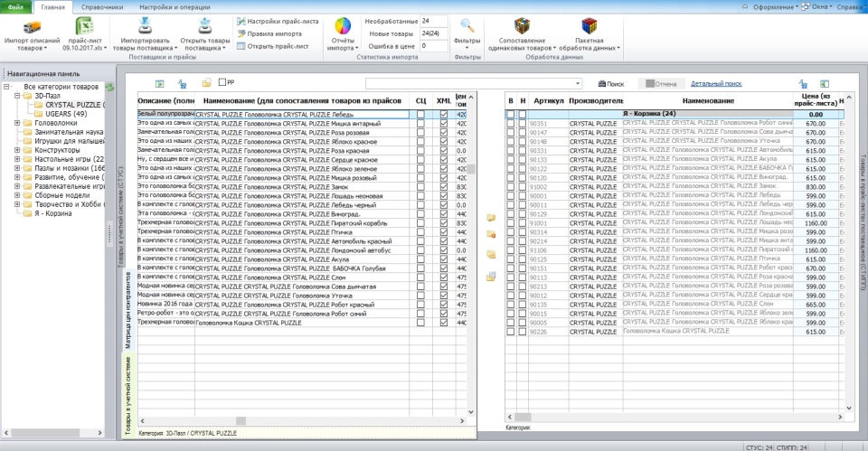Click the third transfer icon between the tables

pos(491,255)
